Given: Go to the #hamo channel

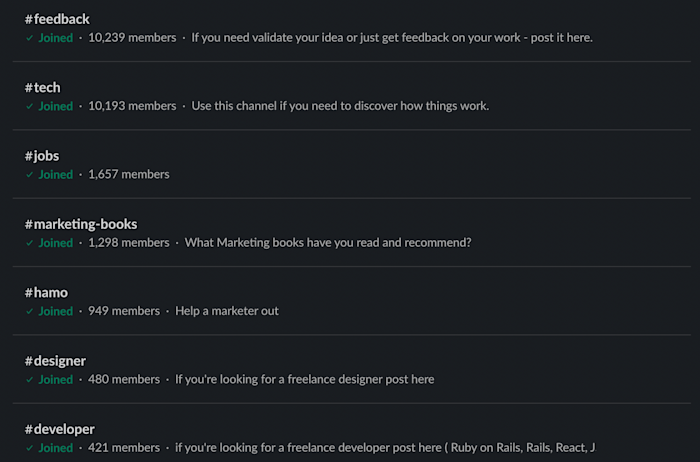Looking at the screenshot, I should tap(48, 292).
